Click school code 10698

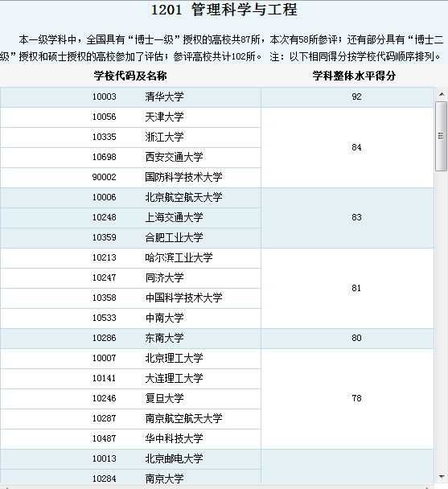click(105, 157)
